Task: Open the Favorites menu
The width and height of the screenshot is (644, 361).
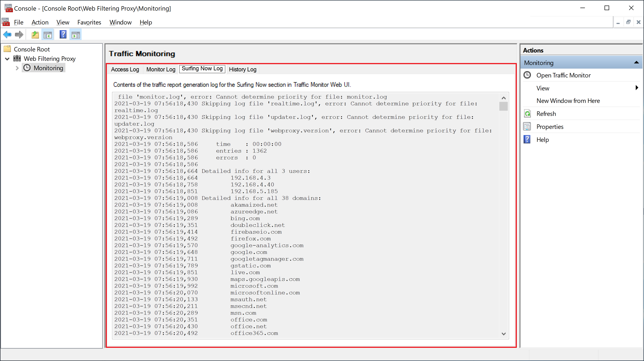Action: pos(89,22)
